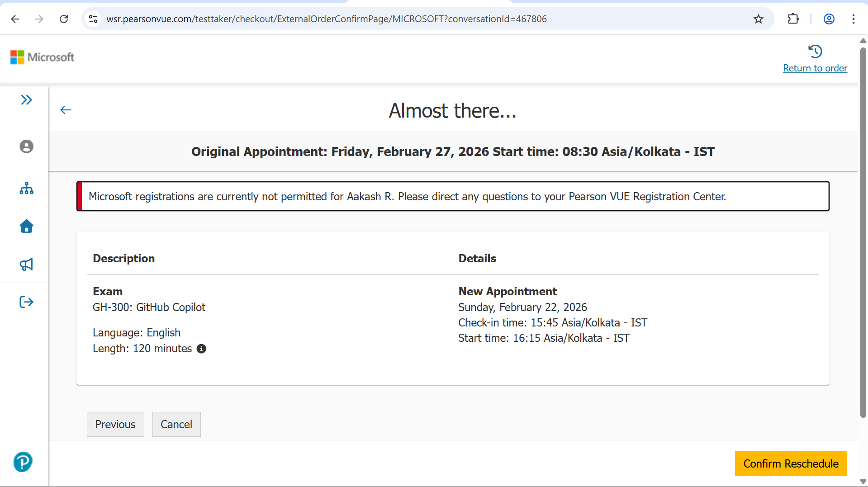Click the browser forward arrow
The image size is (868, 487).
click(x=39, y=19)
